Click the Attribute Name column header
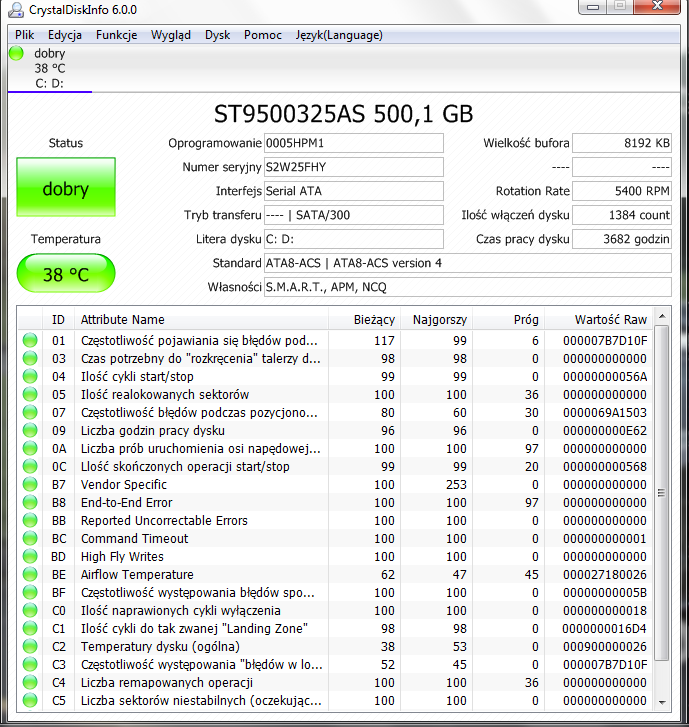689x727 pixels. [x=201, y=319]
